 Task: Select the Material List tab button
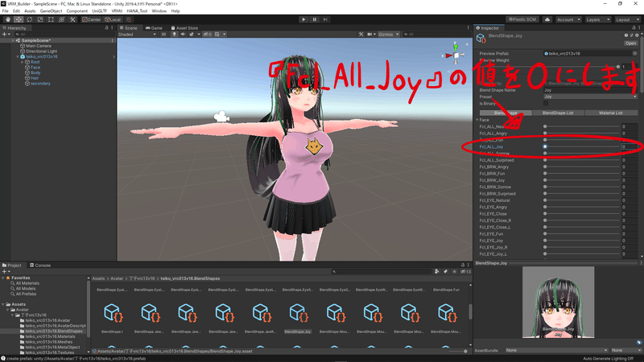point(611,113)
